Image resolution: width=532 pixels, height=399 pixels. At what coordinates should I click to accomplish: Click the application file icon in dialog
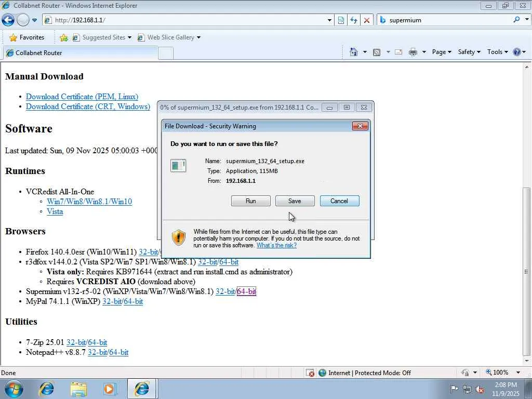click(178, 166)
